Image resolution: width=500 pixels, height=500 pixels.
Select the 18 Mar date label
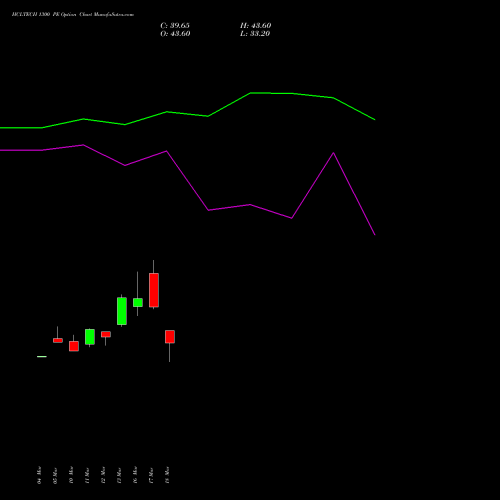click(x=167, y=475)
